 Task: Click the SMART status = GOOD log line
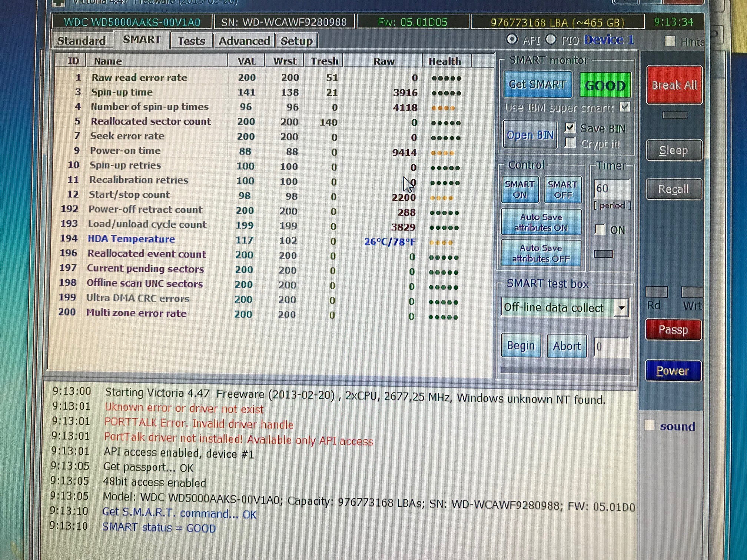tap(159, 527)
